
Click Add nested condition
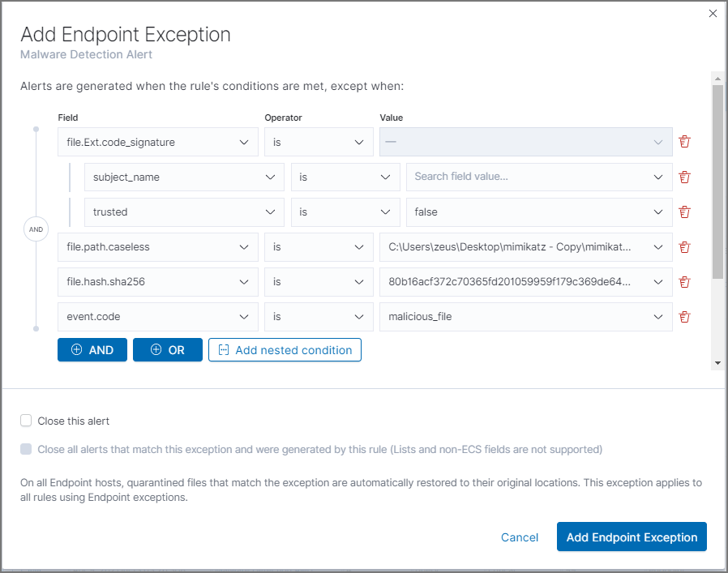pos(285,349)
